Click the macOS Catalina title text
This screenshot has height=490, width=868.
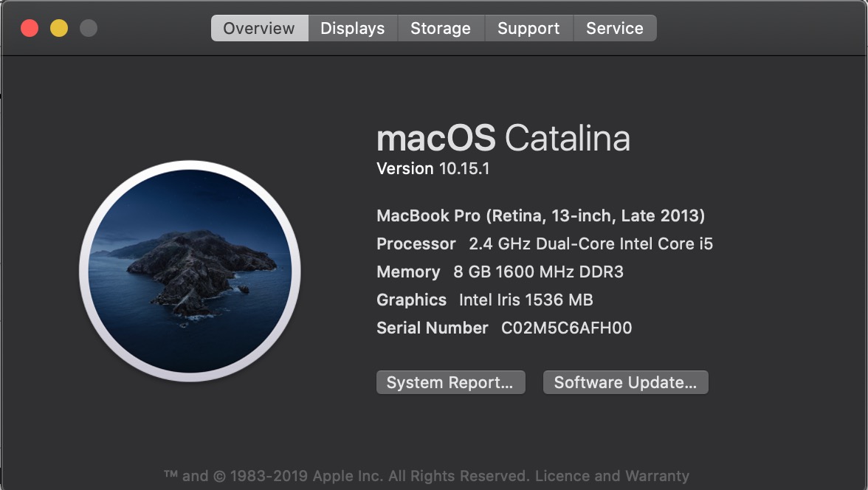point(503,139)
